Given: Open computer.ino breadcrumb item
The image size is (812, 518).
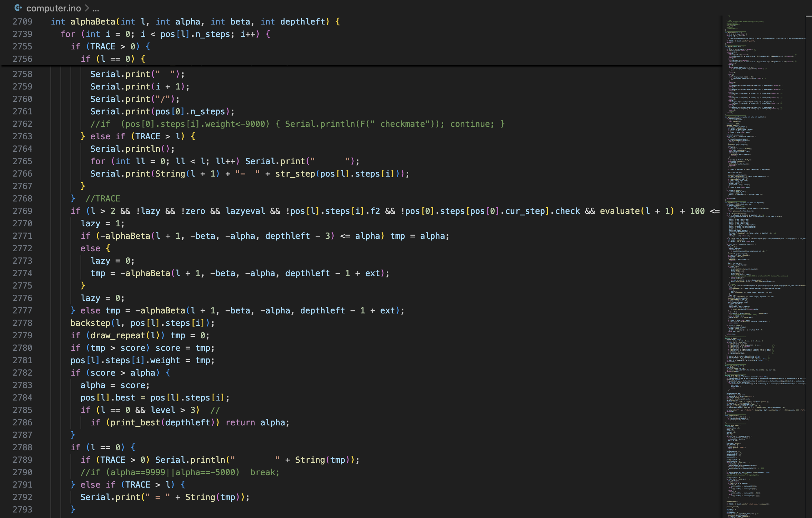Looking at the screenshot, I should [53, 8].
